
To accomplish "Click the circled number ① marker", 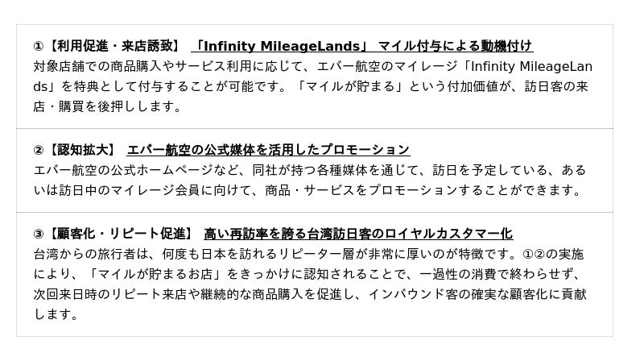I will (x=39, y=47).
